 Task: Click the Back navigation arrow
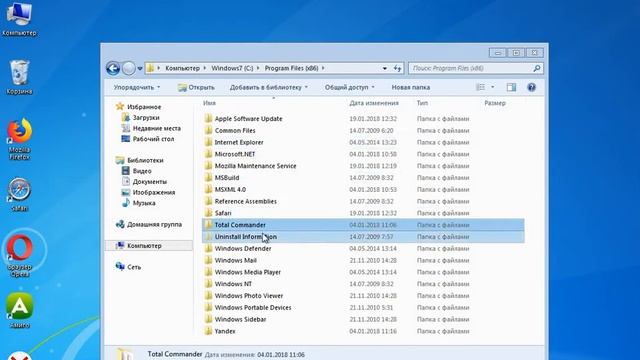113,68
